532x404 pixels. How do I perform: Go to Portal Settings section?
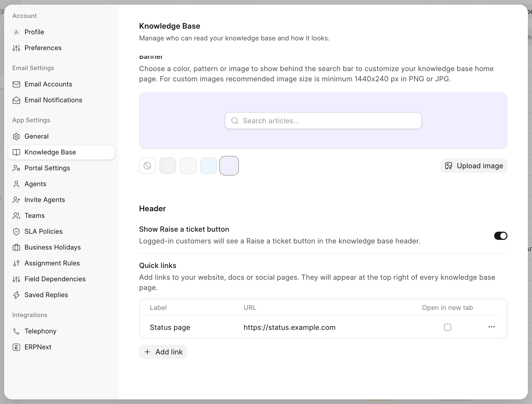[x=61, y=168]
